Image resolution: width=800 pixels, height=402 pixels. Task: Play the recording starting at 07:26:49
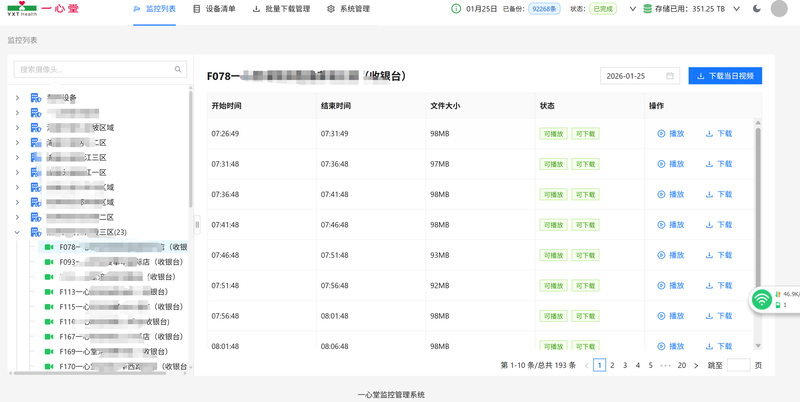point(670,133)
